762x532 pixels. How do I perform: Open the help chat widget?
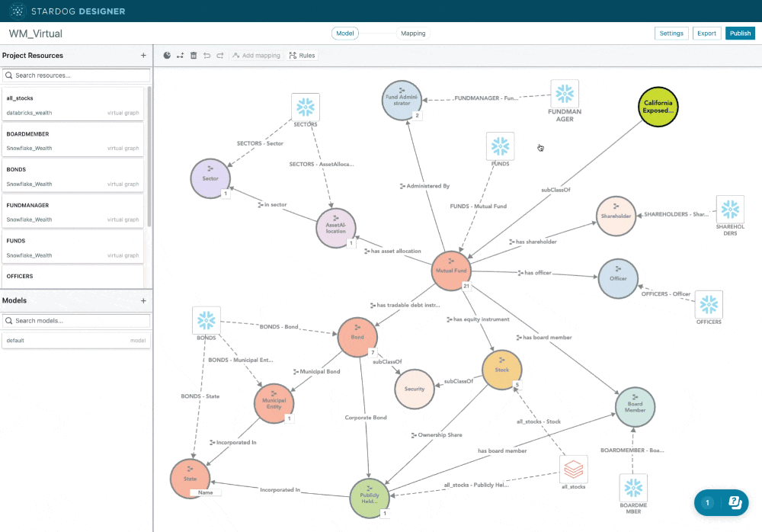tap(722, 502)
